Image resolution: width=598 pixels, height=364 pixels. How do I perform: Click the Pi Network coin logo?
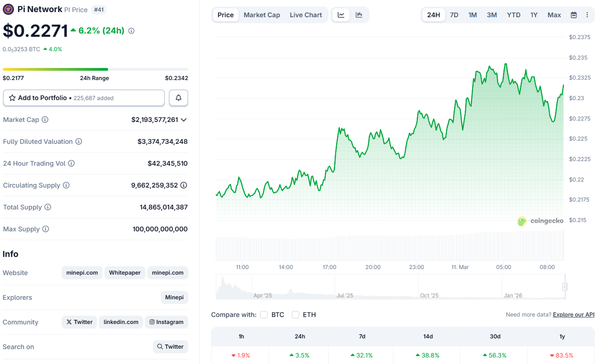pos(8,9)
